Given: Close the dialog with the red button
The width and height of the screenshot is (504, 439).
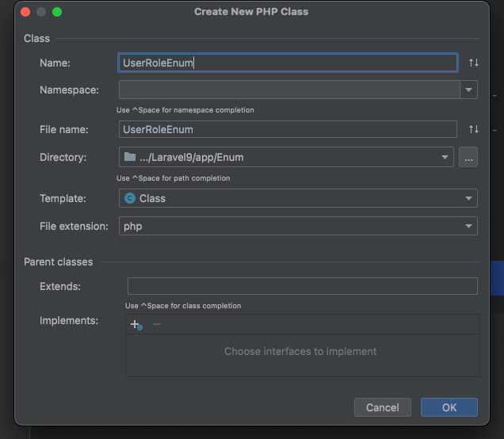Looking at the screenshot, I should (x=25, y=12).
